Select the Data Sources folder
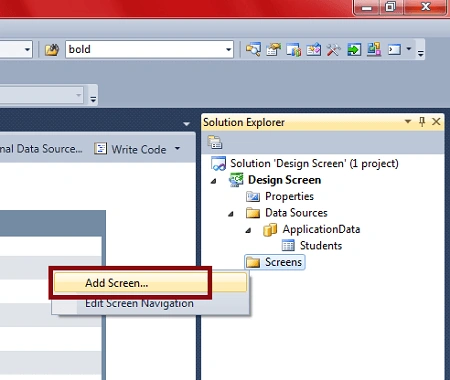450x380 pixels. coord(296,213)
